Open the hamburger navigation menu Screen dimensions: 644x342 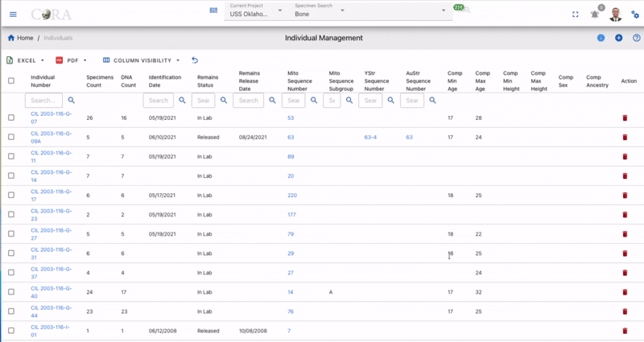pos(13,14)
